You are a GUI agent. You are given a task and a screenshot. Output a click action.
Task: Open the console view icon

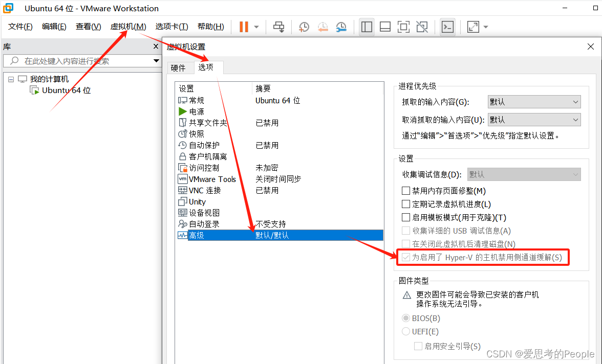click(x=447, y=27)
